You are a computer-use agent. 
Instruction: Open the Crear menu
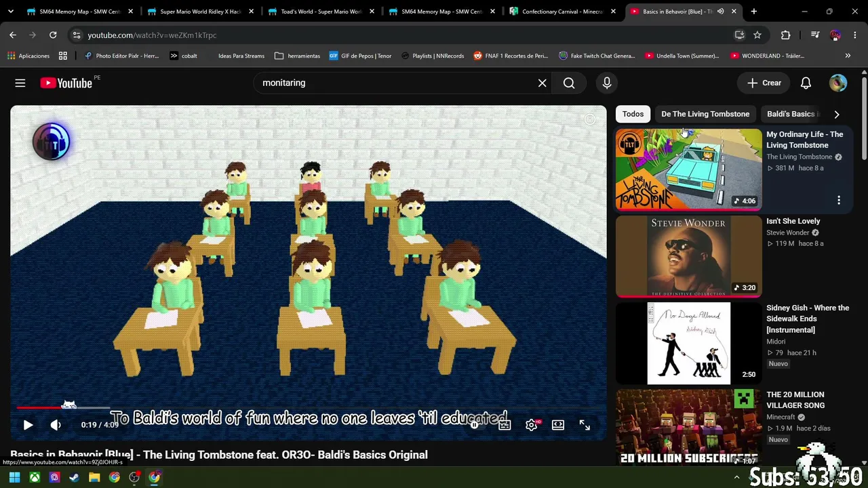click(764, 83)
